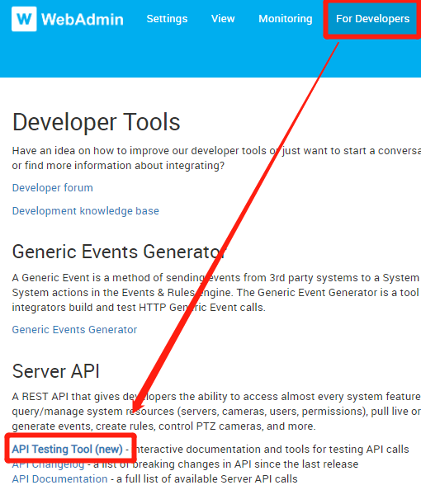
Task: Click the WebAdmin W logo icon
Action: click(24, 19)
